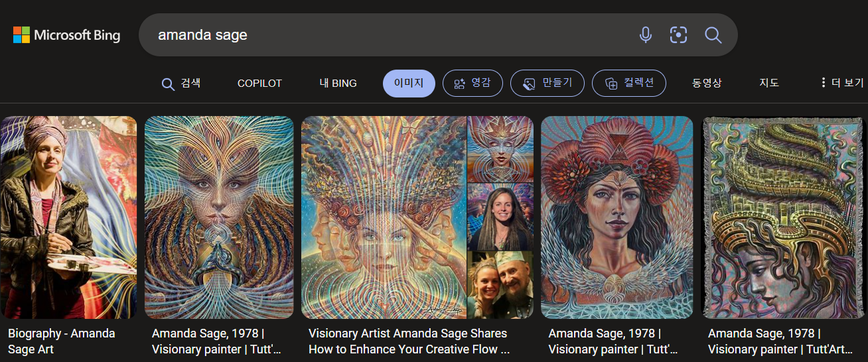868x362 pixels.
Task: Open blue symmetrical face painting thumbnail
Action: tap(219, 217)
